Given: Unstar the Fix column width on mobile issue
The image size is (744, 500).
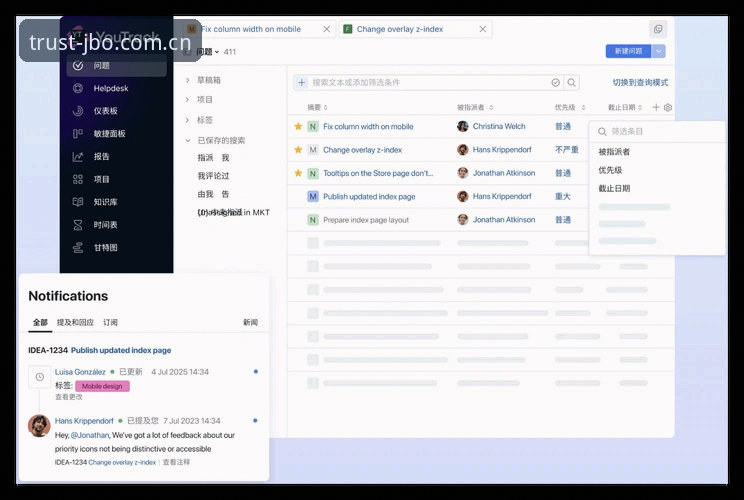Looking at the screenshot, I should coord(298,127).
